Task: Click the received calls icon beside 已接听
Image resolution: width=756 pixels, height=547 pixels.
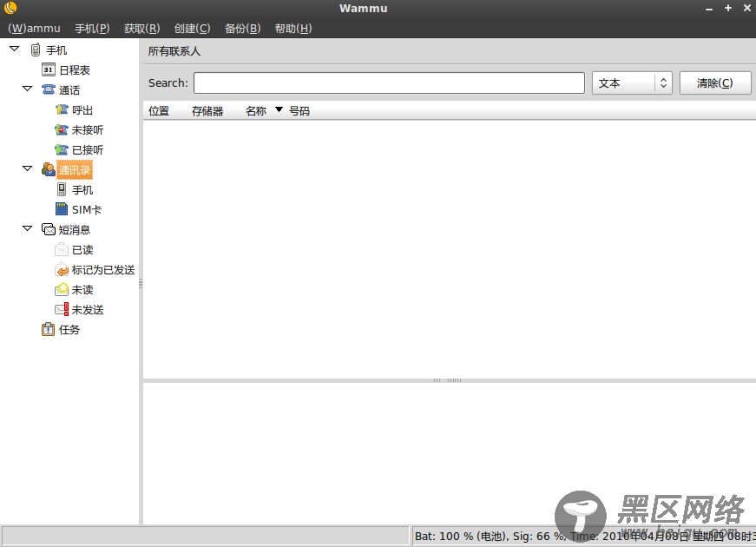Action: (x=62, y=149)
